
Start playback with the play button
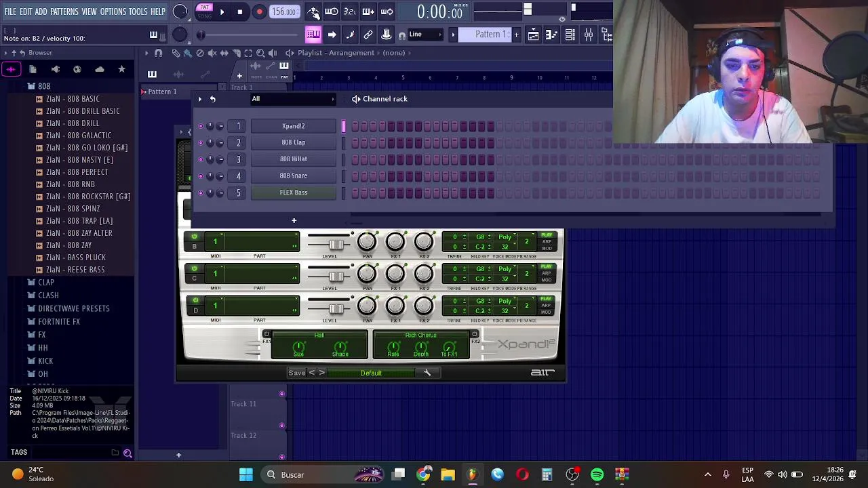(x=222, y=12)
